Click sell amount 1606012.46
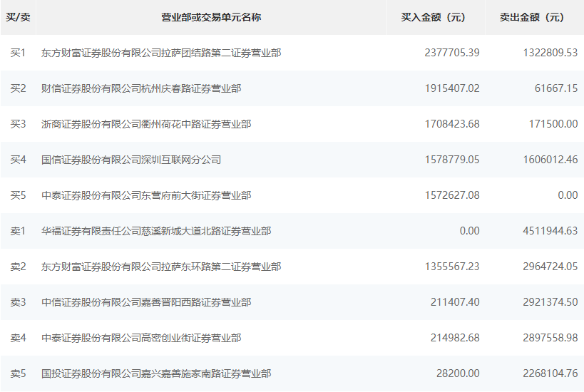The height and width of the screenshot is (392, 584). (550, 160)
